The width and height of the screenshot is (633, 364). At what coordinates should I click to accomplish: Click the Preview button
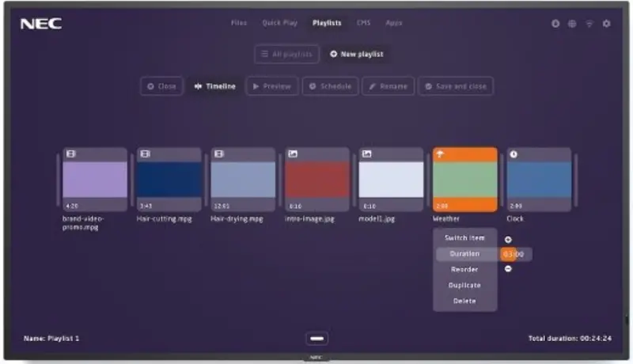[x=272, y=86]
